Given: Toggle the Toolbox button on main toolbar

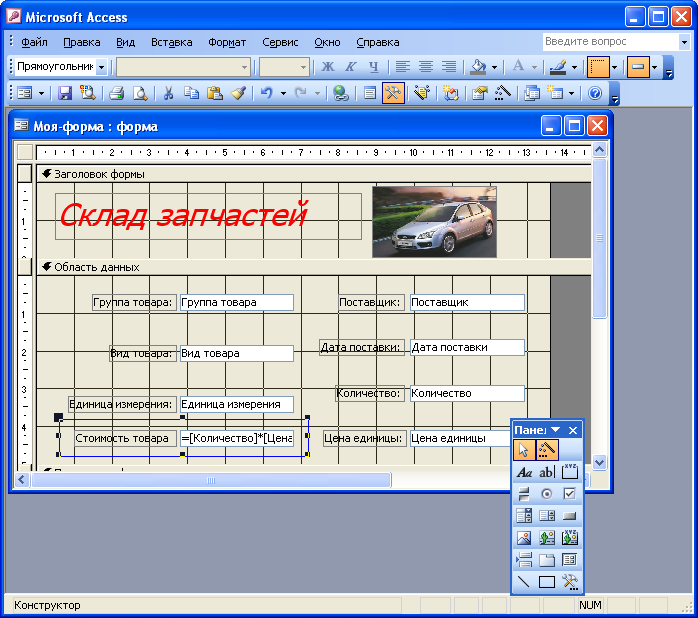Looking at the screenshot, I should click(393, 93).
